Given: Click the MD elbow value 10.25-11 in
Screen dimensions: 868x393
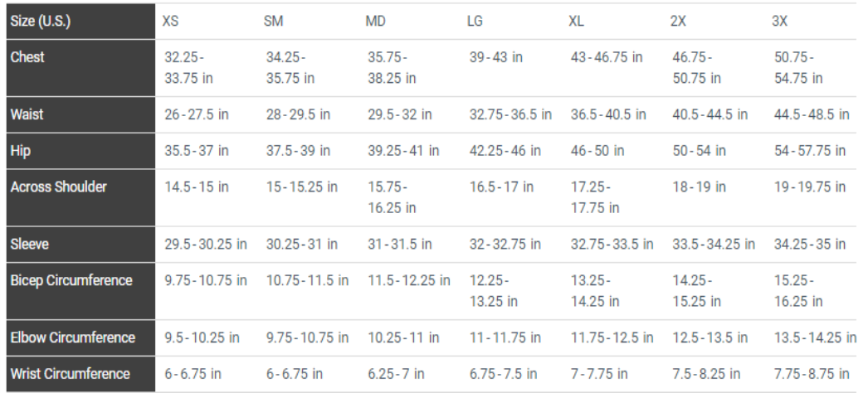Looking at the screenshot, I should pos(402,337).
